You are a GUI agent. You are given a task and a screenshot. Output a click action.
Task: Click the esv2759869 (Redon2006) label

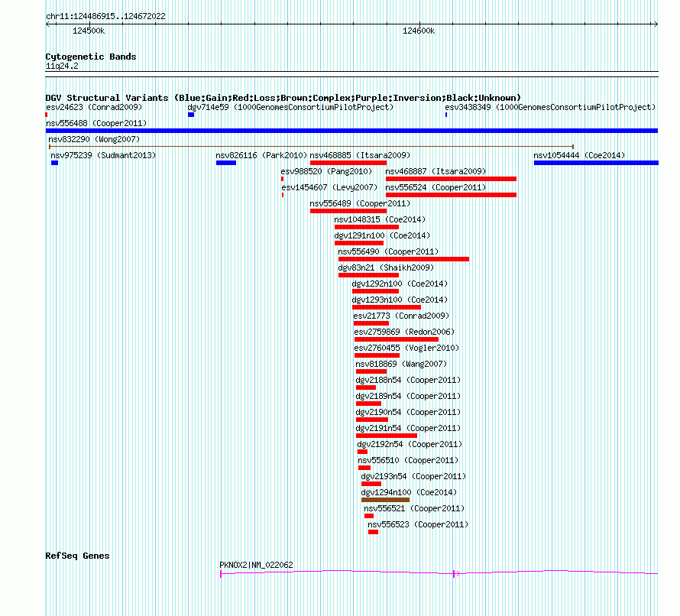404,332
